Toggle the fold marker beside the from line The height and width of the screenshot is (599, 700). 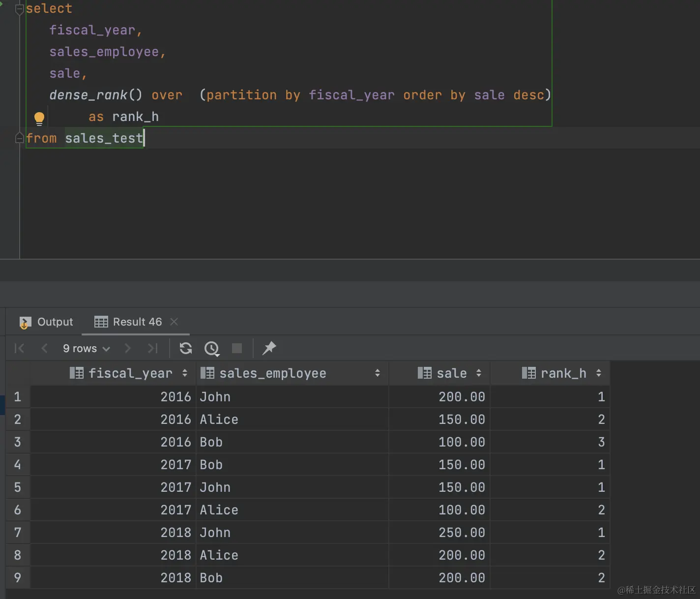pos(20,138)
